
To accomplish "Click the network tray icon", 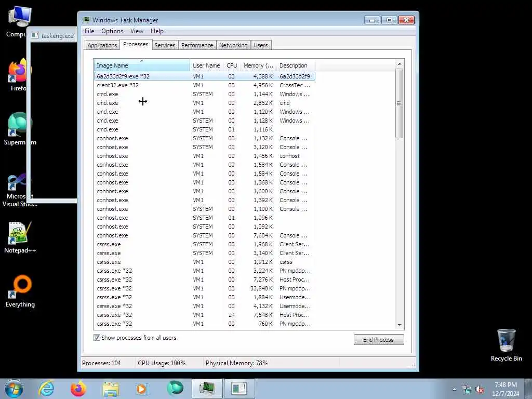I will [x=467, y=390].
